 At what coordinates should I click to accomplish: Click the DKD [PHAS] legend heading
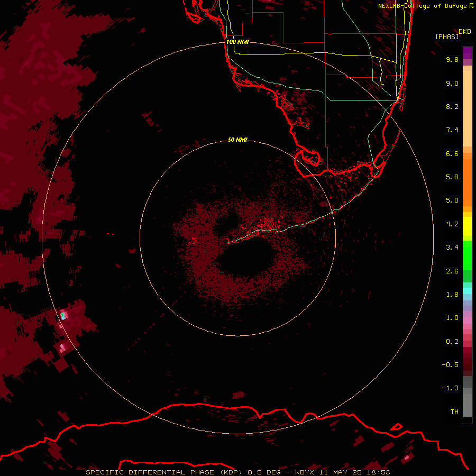click(453, 34)
